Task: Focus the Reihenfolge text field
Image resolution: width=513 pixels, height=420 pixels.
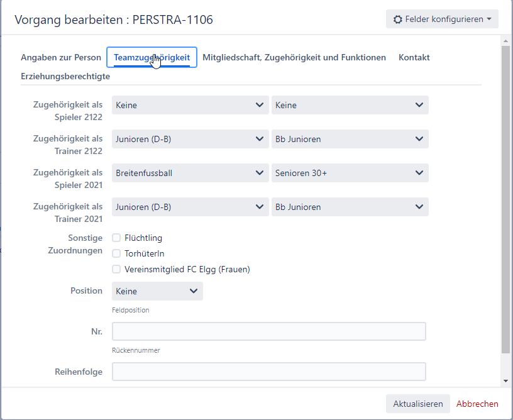Action: click(268, 372)
